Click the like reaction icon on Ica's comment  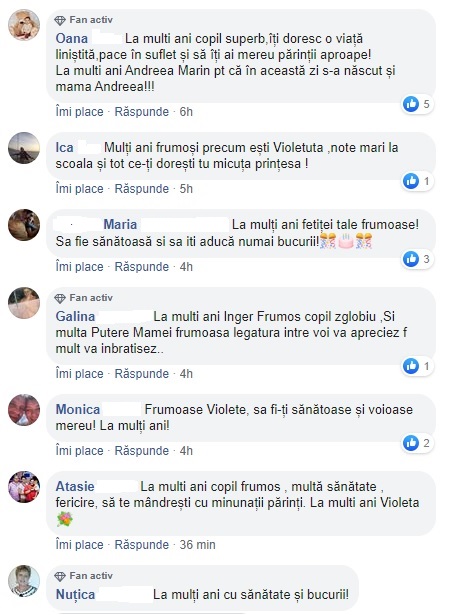click(411, 181)
